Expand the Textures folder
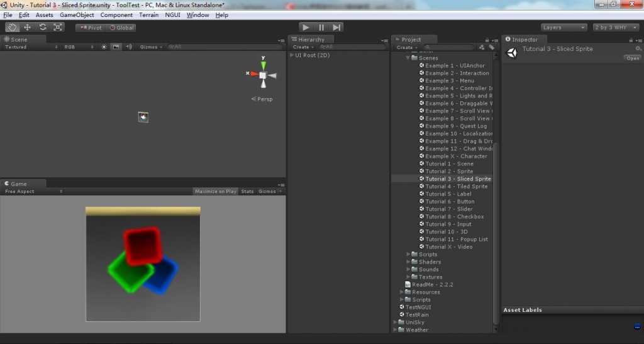 pos(408,277)
